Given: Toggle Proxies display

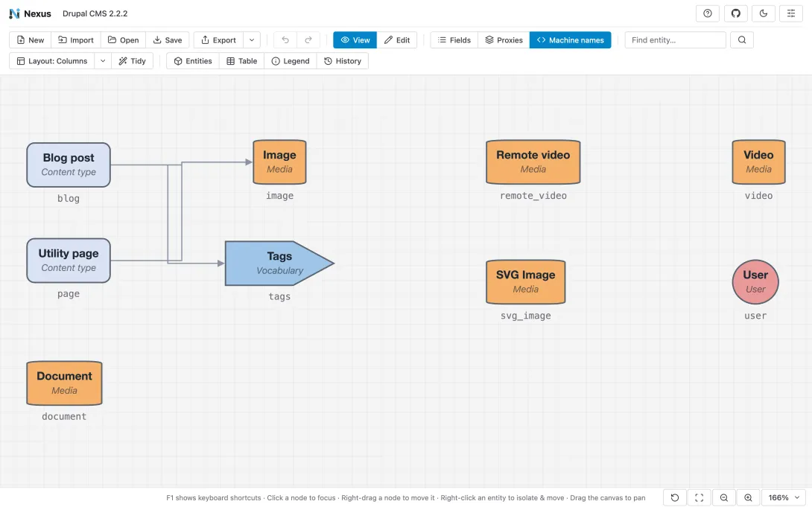Looking at the screenshot, I should [x=504, y=40].
